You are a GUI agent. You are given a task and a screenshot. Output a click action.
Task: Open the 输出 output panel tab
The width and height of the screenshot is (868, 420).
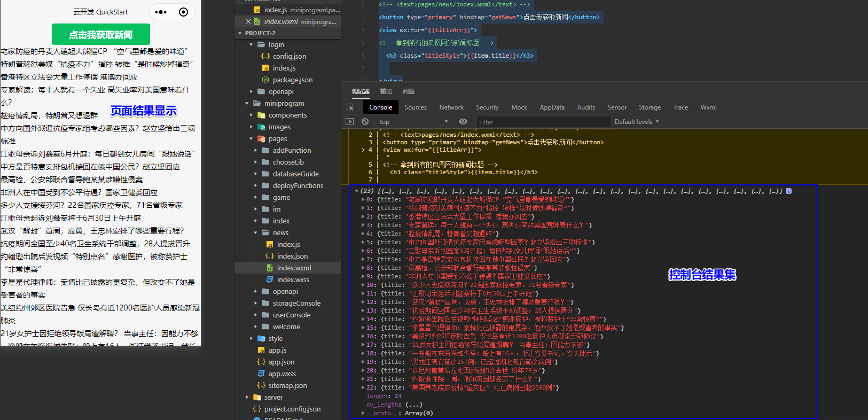pyautogui.click(x=386, y=91)
